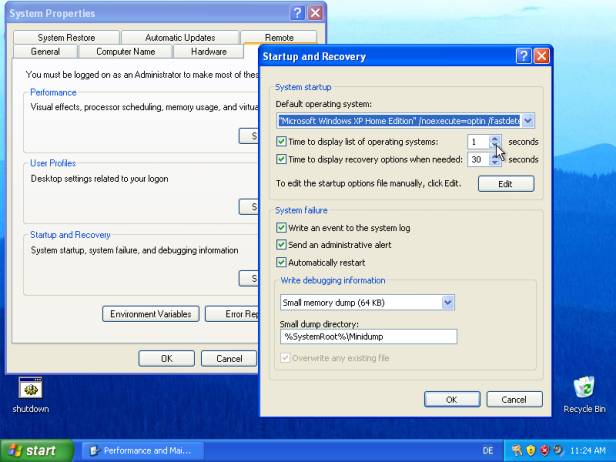Click the Startup and Recovery help question-mark icon

523,56
